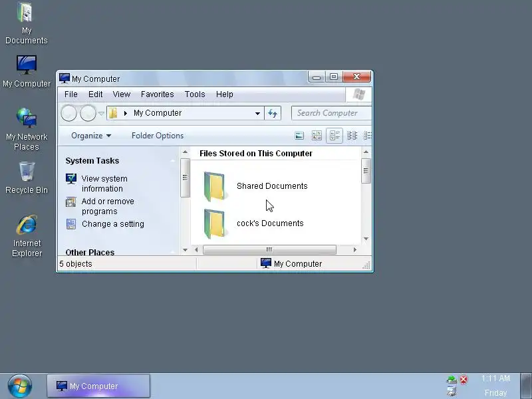Select My Computer desktop shortcut
532x399 pixels.
tap(27, 72)
